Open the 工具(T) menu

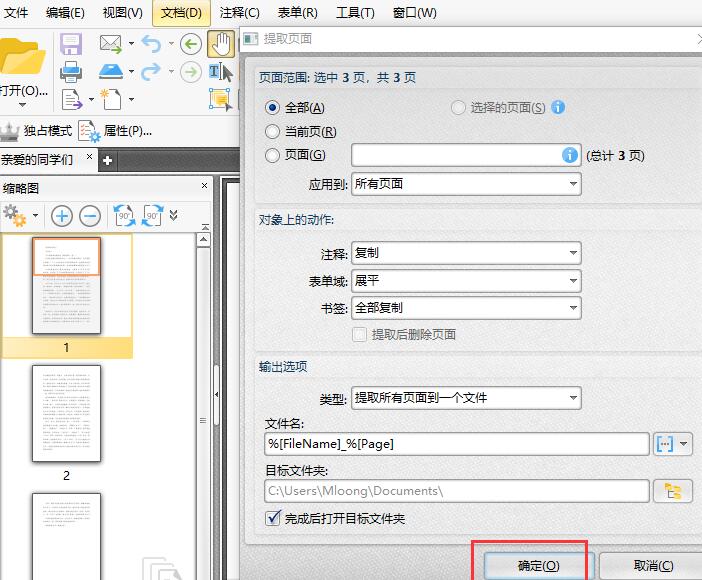pos(355,13)
